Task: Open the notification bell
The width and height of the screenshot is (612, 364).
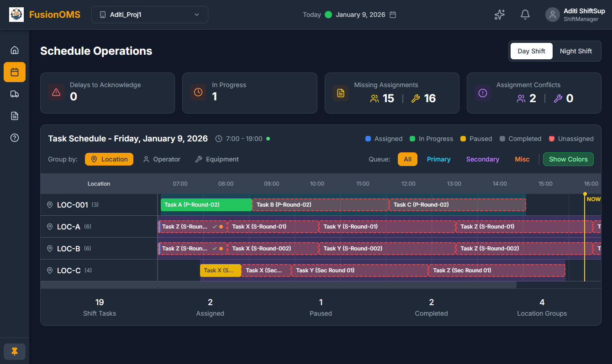Action: (x=525, y=15)
